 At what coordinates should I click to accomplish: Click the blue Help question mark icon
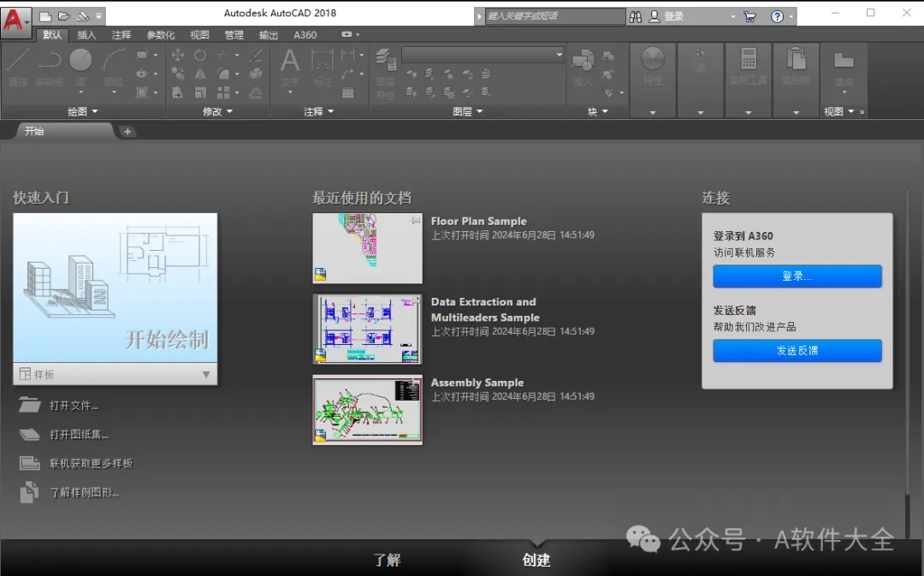(777, 16)
